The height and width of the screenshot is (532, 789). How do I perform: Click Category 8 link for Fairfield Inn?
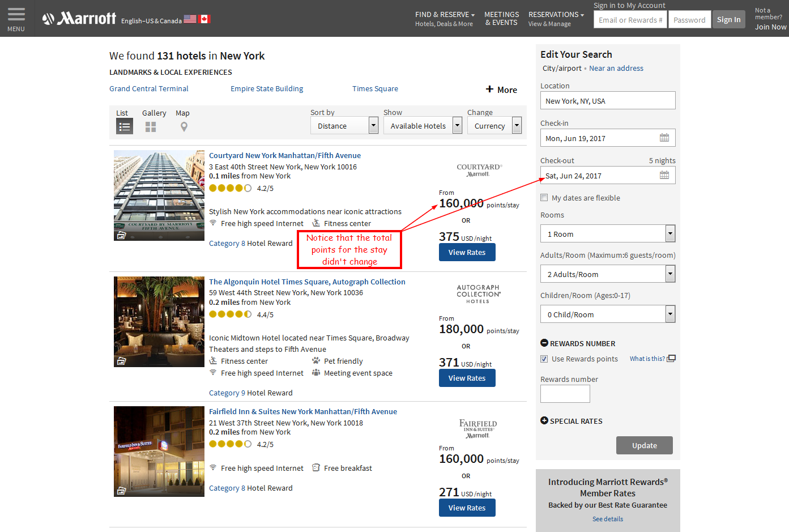click(x=227, y=488)
